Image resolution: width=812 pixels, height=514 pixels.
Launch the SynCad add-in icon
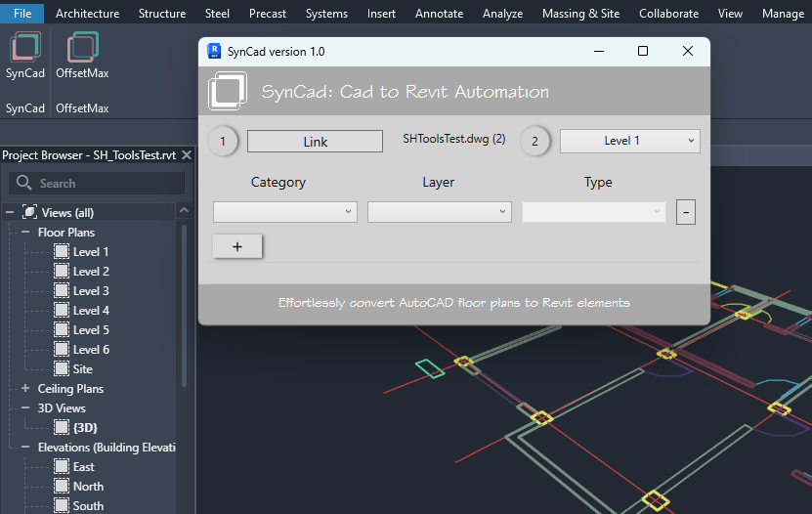coord(24,47)
